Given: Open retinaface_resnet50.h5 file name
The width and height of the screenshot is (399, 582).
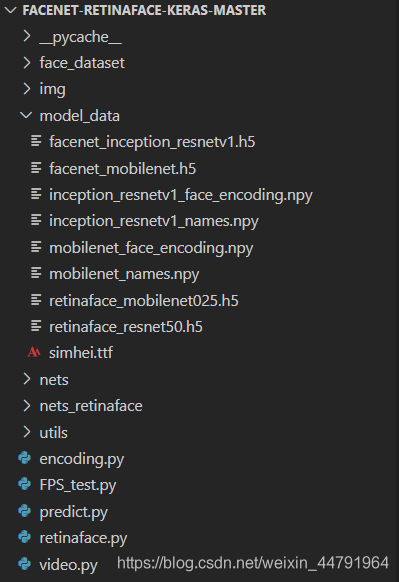Looking at the screenshot, I should click(126, 327).
